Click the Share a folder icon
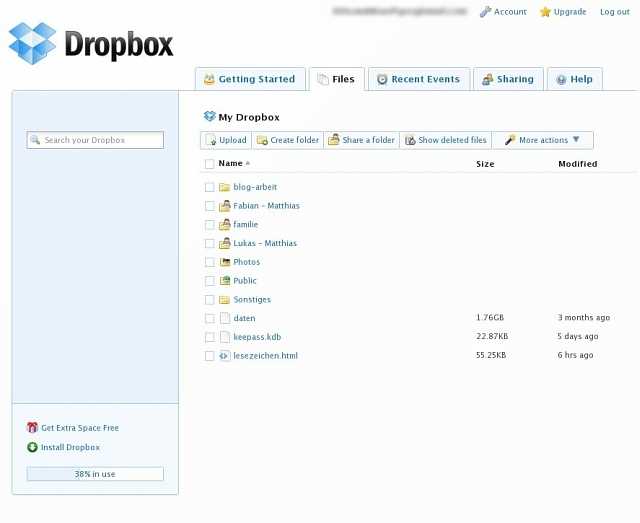 (x=334, y=140)
